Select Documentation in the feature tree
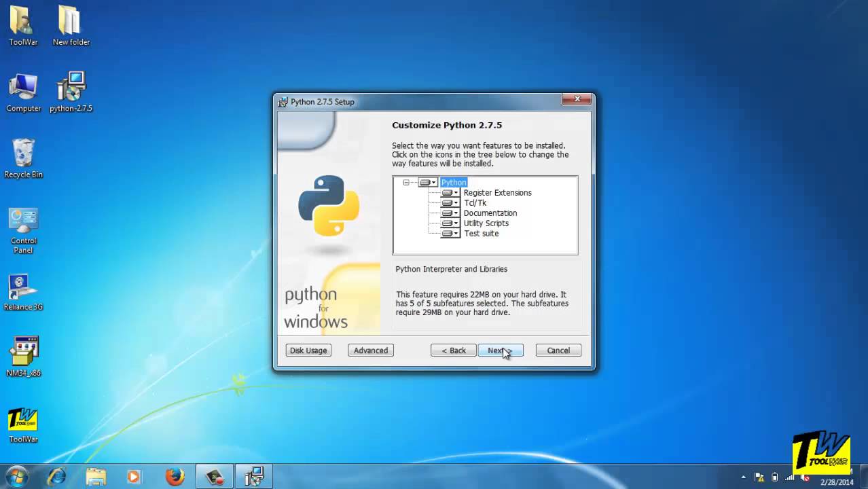This screenshot has height=489, width=868. click(490, 213)
